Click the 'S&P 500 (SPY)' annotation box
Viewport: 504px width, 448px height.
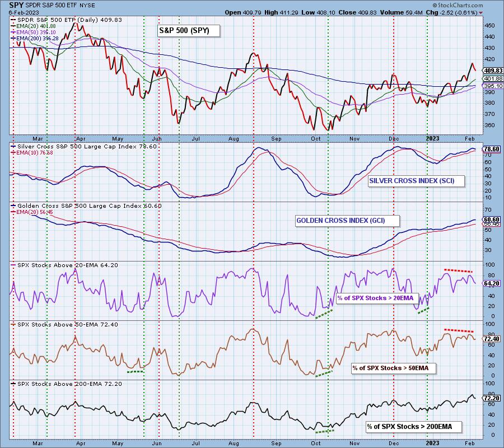click(189, 31)
